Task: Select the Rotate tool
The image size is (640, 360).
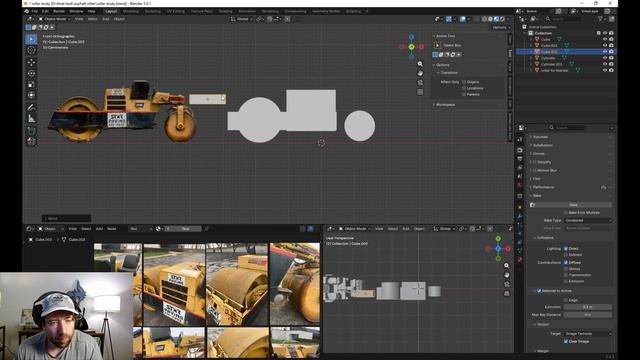Action: click(31, 73)
